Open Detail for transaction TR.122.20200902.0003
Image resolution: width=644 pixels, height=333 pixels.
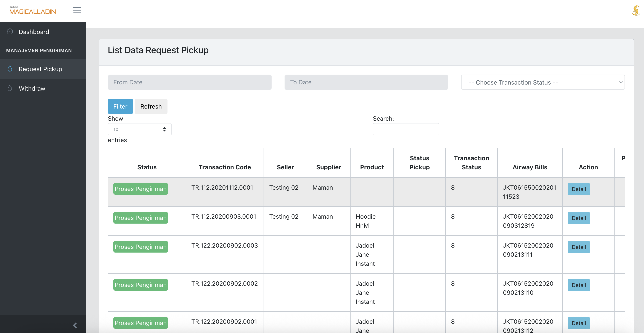point(578,247)
